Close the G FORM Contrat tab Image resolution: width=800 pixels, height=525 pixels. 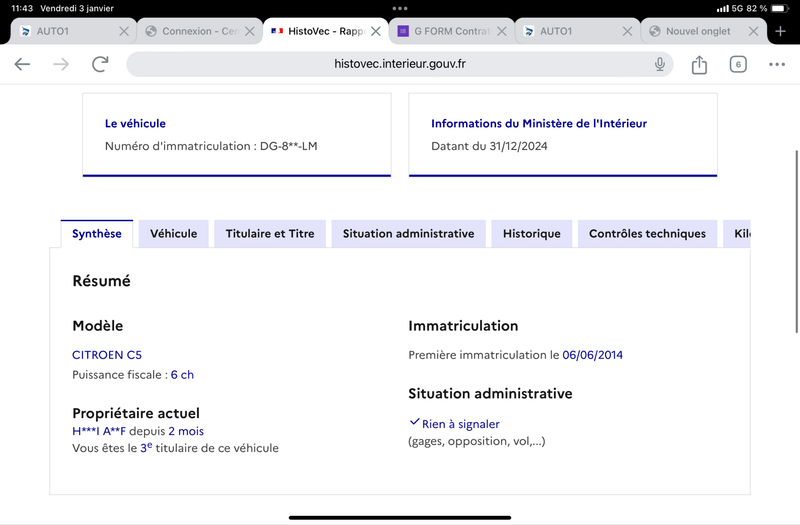coord(502,31)
